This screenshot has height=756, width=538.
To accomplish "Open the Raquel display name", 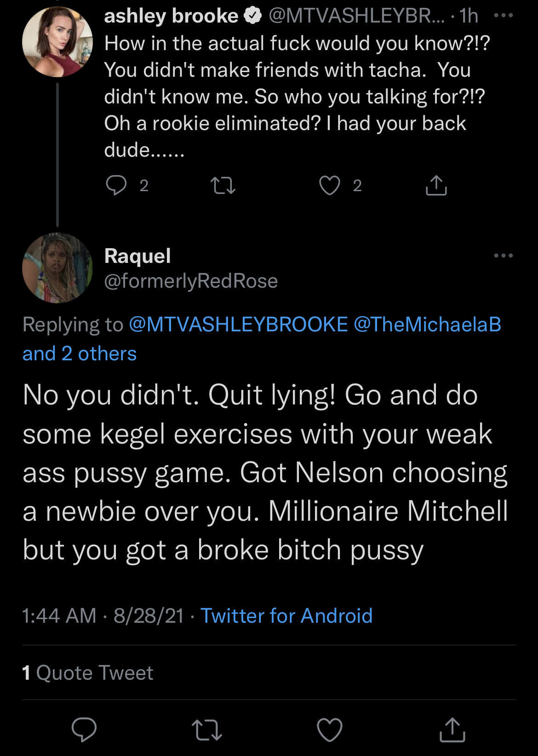I will (x=137, y=256).
